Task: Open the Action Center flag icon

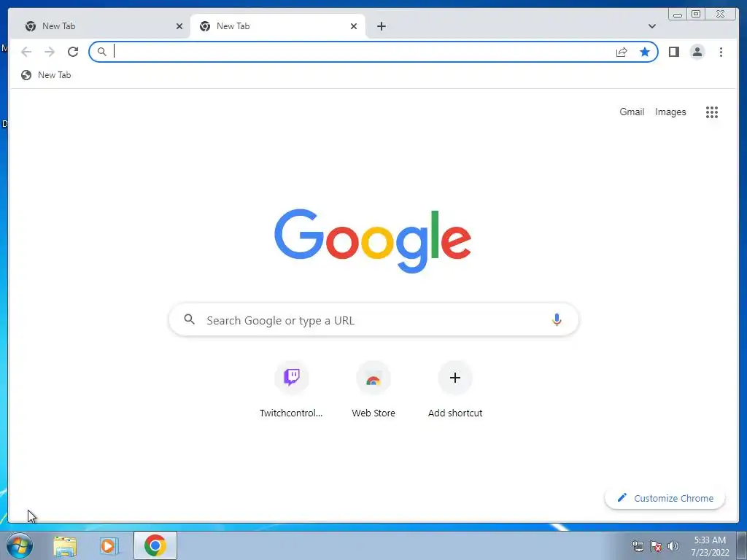Action: pyautogui.click(x=656, y=546)
